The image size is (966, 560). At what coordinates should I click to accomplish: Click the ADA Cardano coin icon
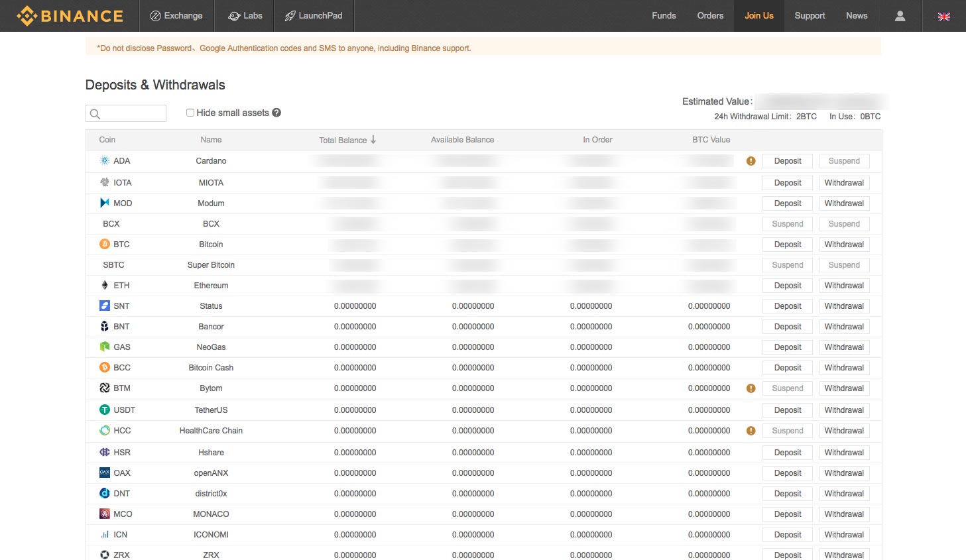pos(104,160)
